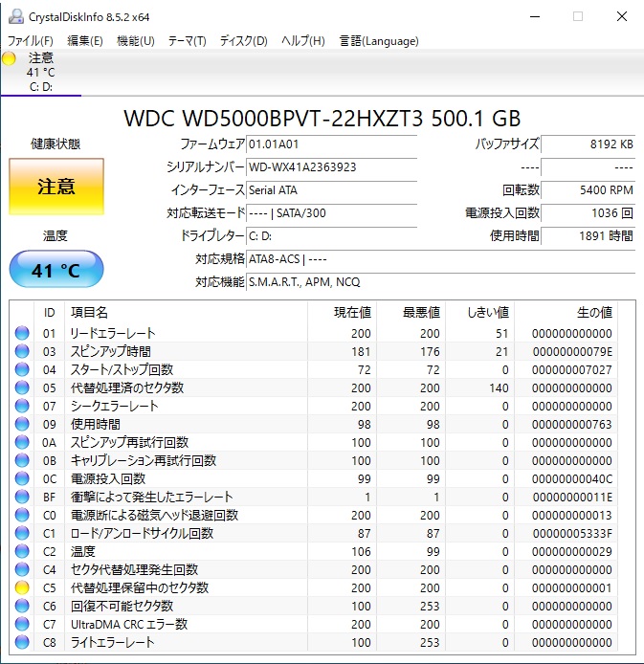This screenshot has width=644, height=664.
Task: Click the transfer mode field SATA/300
Action: coord(331,213)
